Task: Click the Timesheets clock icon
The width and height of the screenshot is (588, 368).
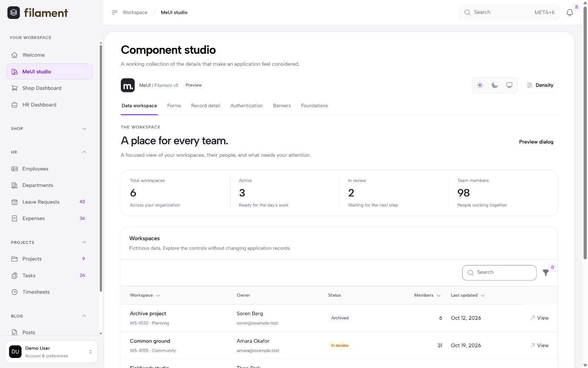Action: [x=14, y=292]
